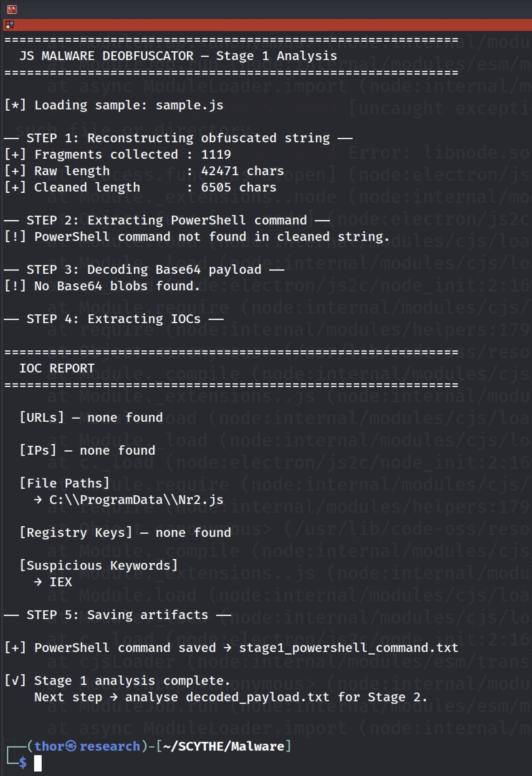Open the terminal grouping dropdown menu icon
532x776 pixels.
coord(10,25)
